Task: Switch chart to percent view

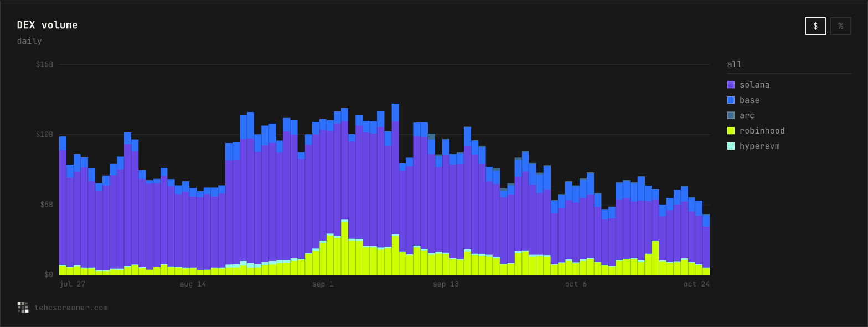Action: point(840,26)
